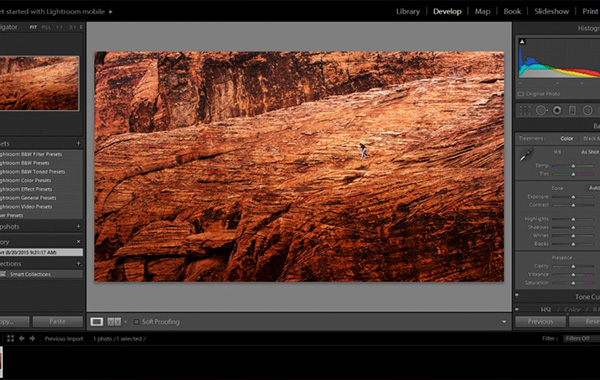Click the Exposure slider handle

tap(573, 197)
